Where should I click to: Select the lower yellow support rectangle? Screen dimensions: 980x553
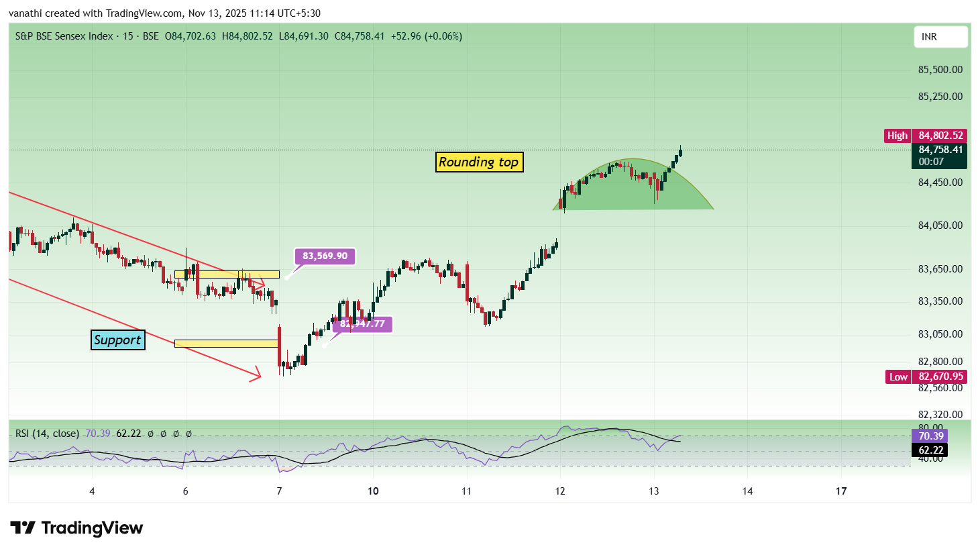(x=226, y=344)
